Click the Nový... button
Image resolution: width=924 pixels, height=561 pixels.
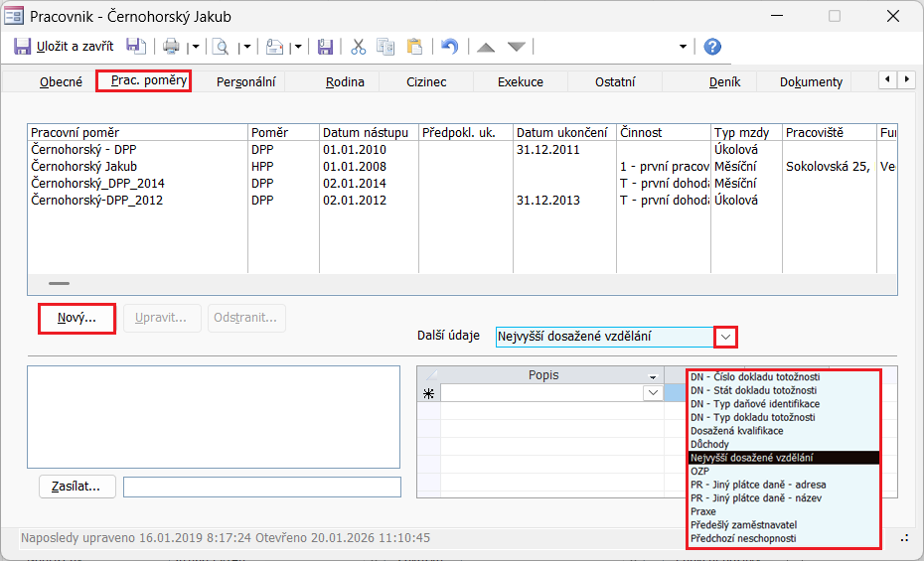pyautogui.click(x=77, y=319)
